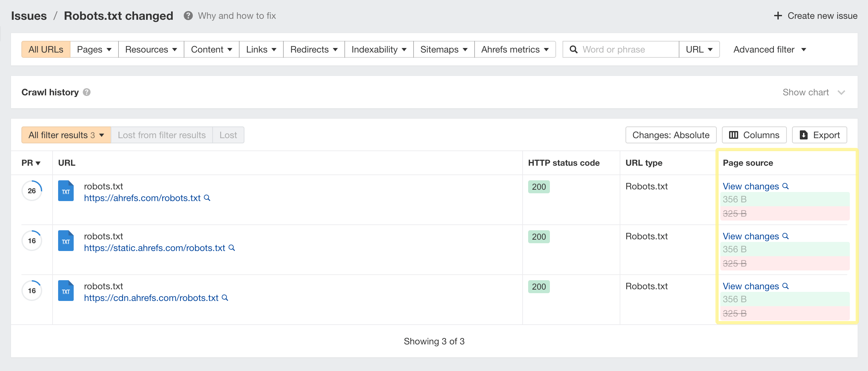Click the magnifier next to https://ahrefs.com/robots.txt
The height and width of the screenshot is (371, 868).
tap(207, 198)
